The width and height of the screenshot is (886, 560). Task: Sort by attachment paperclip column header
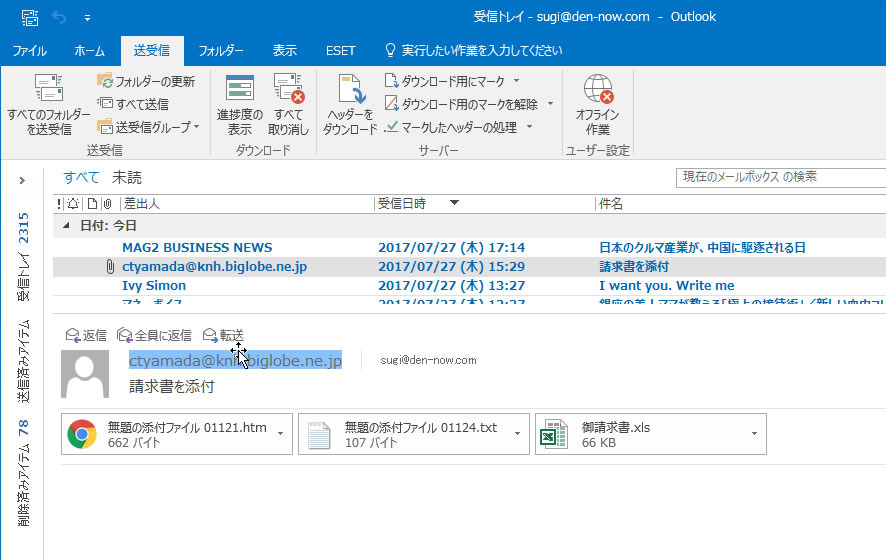(107, 204)
